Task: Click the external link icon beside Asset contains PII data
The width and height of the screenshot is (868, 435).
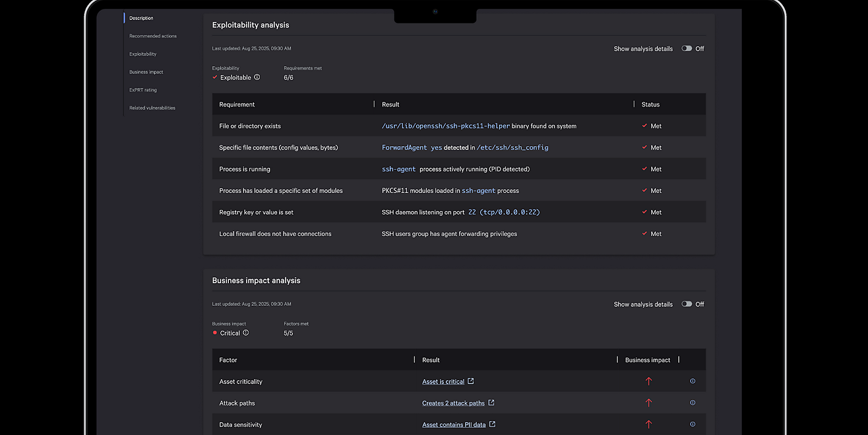Action: (x=491, y=424)
